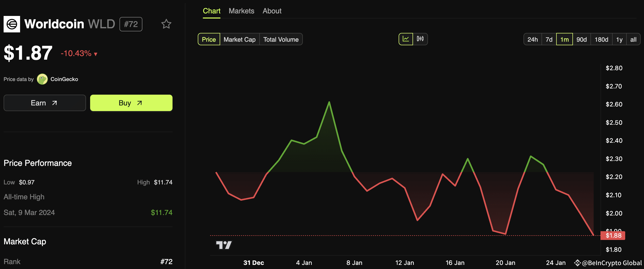
Task: Click the 8 Jan date axis label
Action: tap(354, 263)
